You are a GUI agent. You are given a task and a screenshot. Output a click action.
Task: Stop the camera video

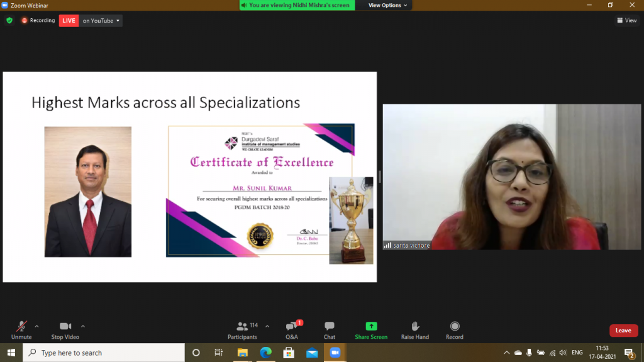coord(65,331)
